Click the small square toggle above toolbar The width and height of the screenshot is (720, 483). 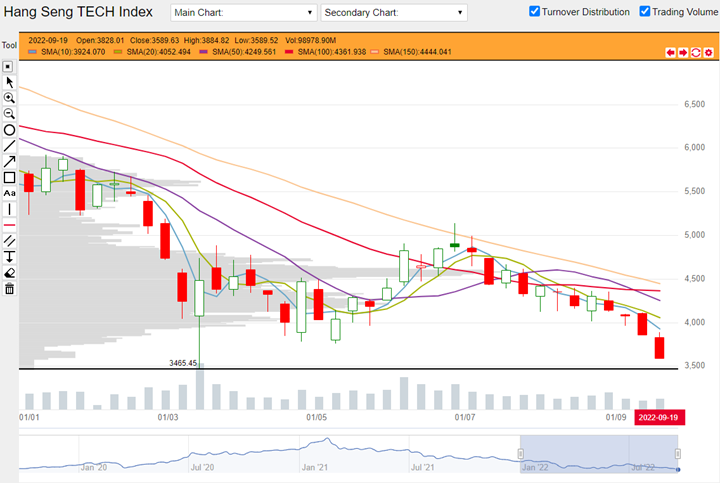click(8, 67)
